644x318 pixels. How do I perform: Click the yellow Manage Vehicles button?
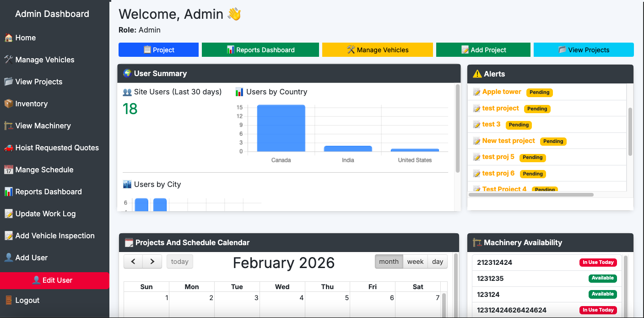[377, 49]
